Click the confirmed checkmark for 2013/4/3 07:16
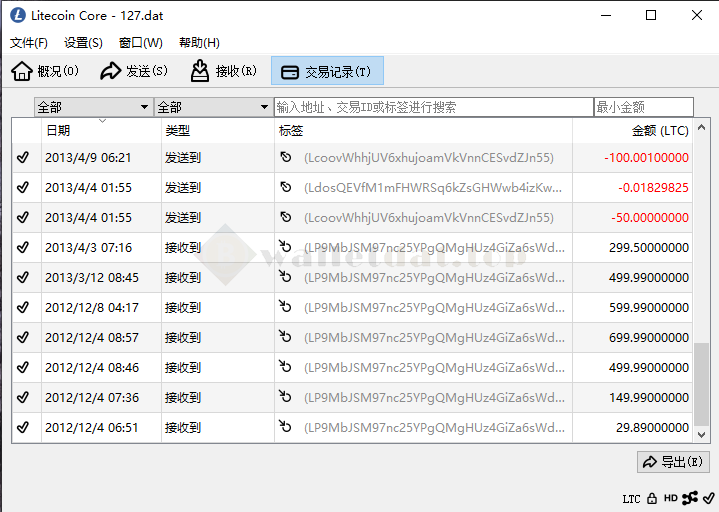719x512 pixels. [x=23, y=248]
